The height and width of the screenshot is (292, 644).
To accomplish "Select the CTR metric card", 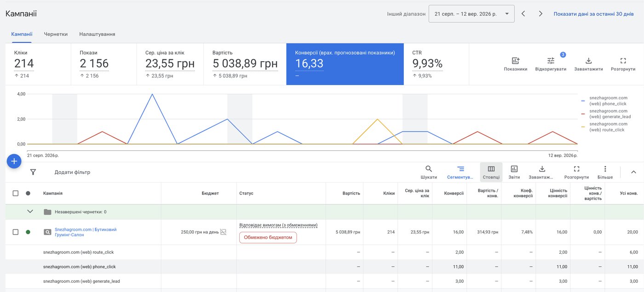I will (x=437, y=64).
